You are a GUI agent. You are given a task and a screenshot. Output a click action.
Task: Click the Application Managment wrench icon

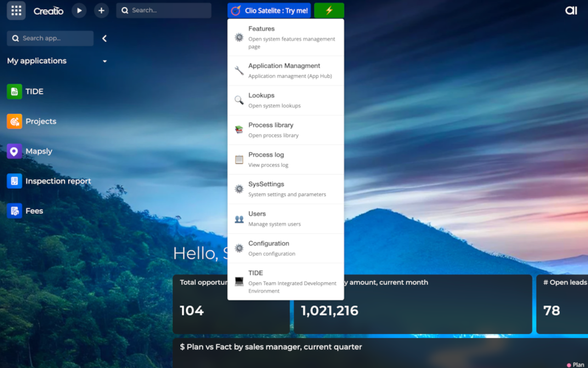[x=239, y=70]
